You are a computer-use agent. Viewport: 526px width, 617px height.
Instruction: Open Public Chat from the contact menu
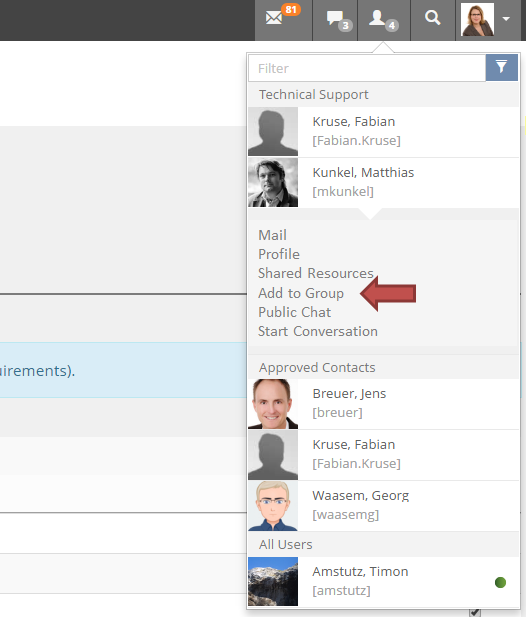point(294,312)
